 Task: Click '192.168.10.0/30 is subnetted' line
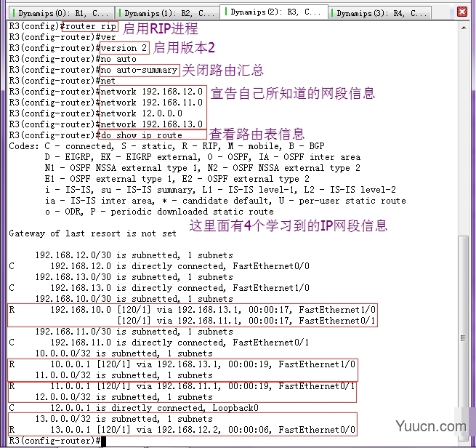(x=134, y=299)
